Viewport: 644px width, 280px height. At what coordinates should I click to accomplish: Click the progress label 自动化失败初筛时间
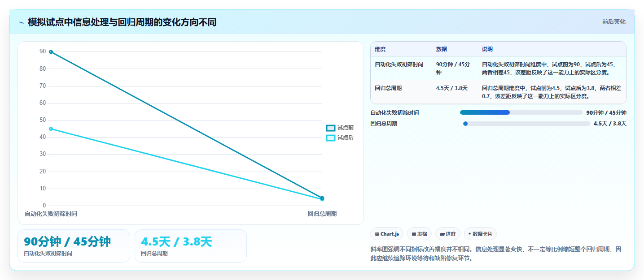tap(394, 113)
